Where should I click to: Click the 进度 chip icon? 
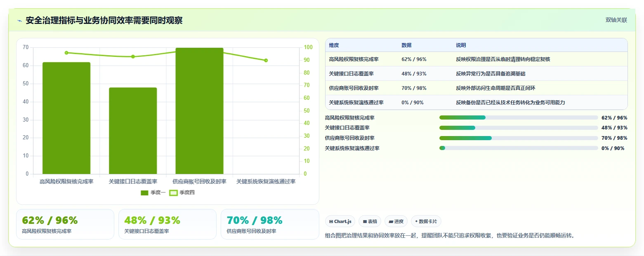pos(391,222)
